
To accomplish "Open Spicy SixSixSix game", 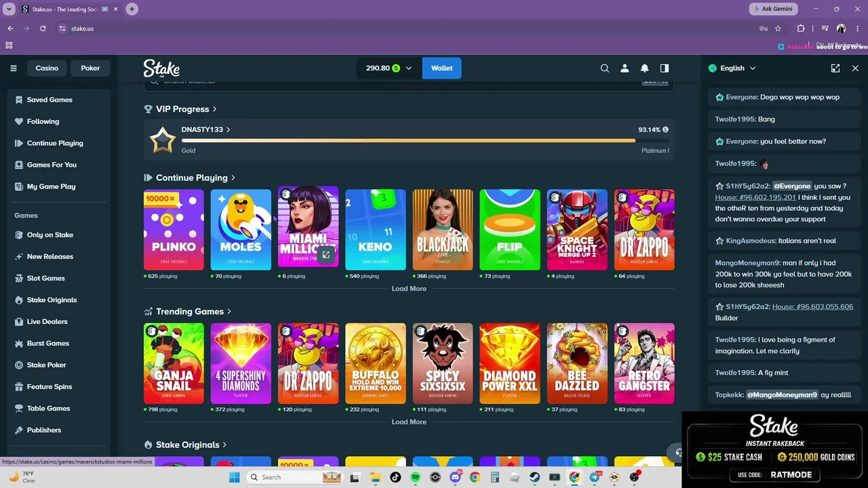I will tap(443, 363).
